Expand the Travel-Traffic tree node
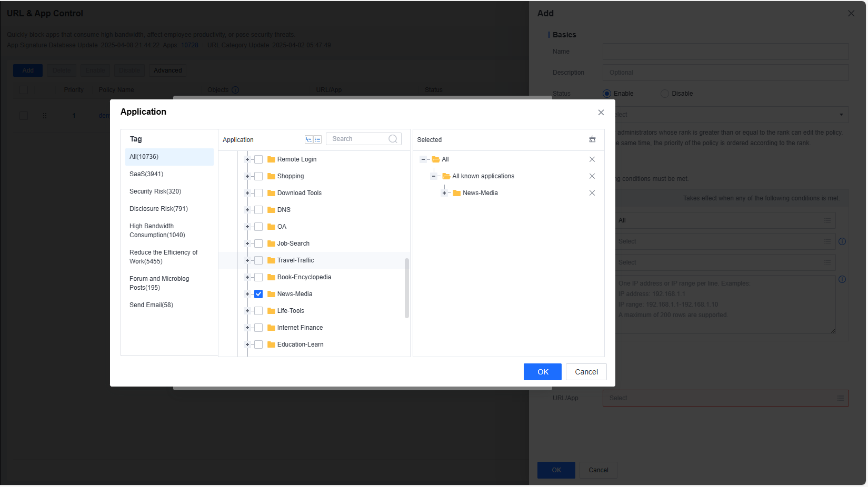This screenshot has height=487, width=868. click(x=247, y=260)
